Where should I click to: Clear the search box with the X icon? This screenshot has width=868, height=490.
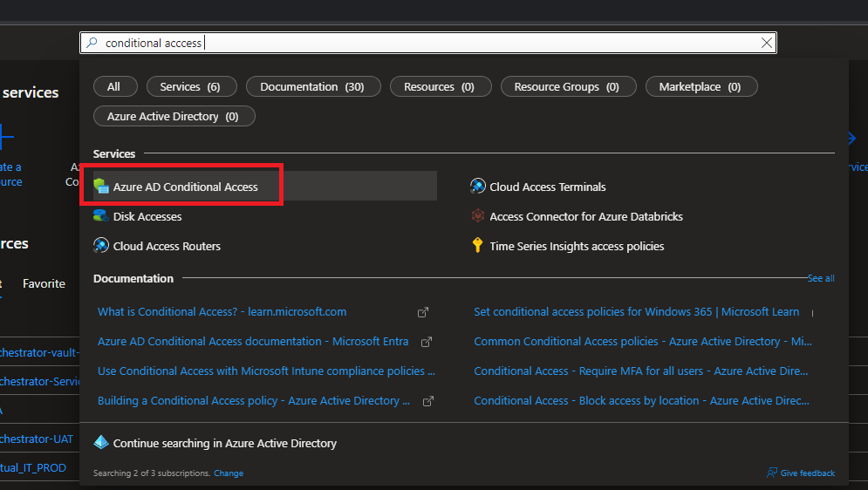(766, 43)
